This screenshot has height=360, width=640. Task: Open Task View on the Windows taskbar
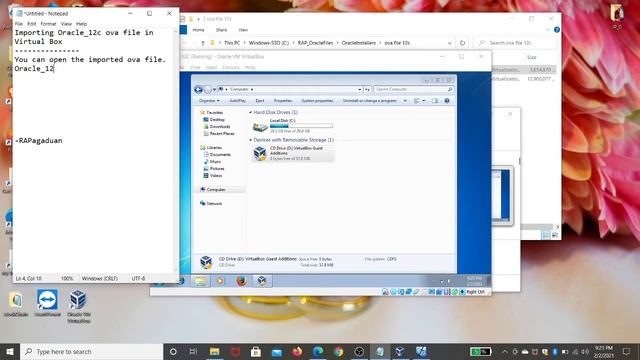tap(193, 351)
